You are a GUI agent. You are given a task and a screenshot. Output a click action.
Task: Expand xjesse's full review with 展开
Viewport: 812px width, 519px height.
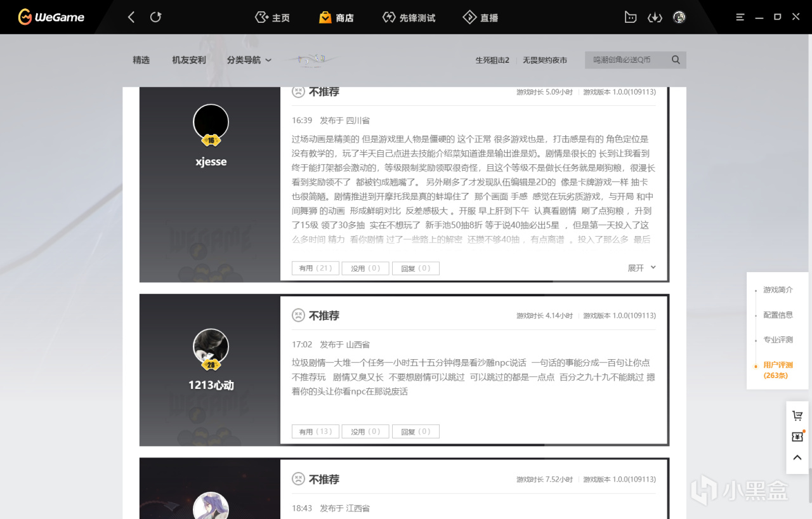[642, 268]
